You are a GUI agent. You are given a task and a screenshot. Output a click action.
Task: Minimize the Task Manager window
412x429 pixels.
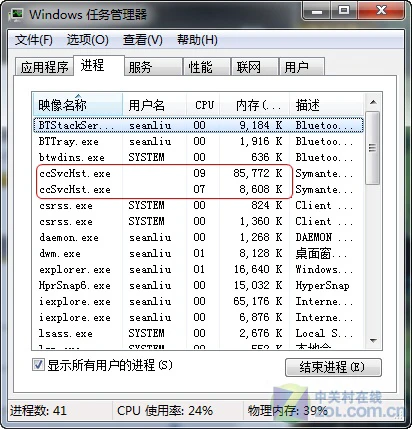317,11
